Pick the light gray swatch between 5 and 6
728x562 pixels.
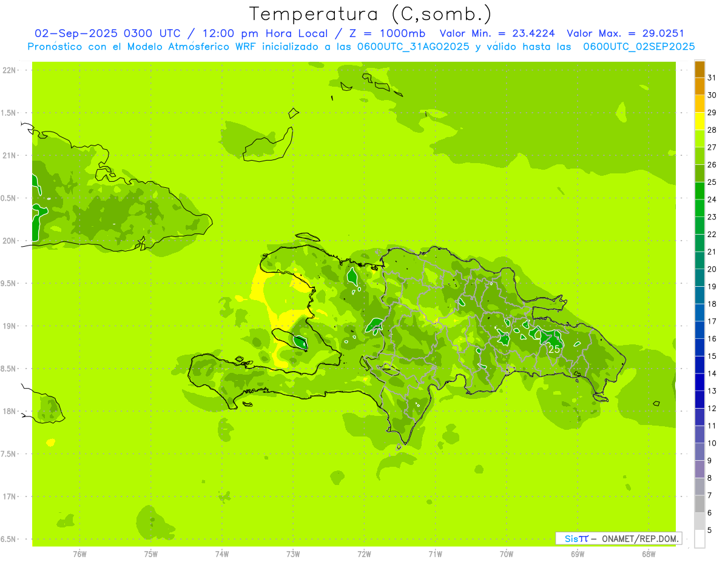point(699,521)
